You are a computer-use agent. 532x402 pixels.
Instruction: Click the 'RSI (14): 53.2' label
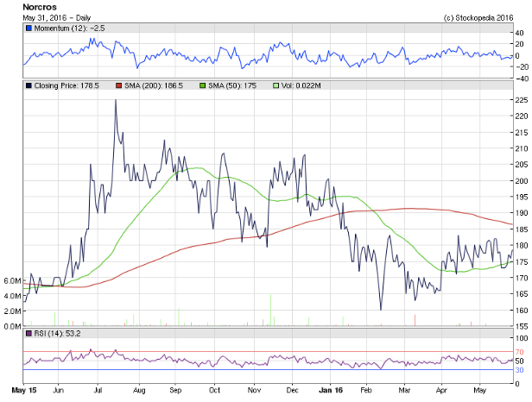pyautogui.click(x=57, y=334)
